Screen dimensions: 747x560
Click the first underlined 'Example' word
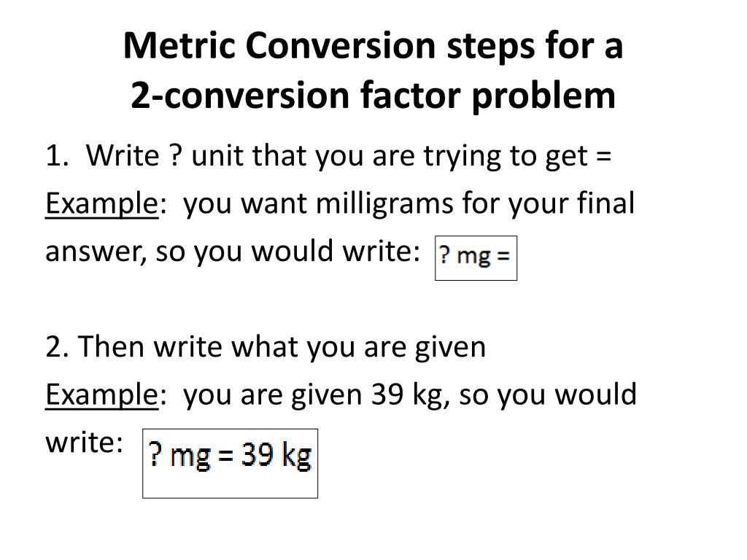pyautogui.click(x=101, y=204)
